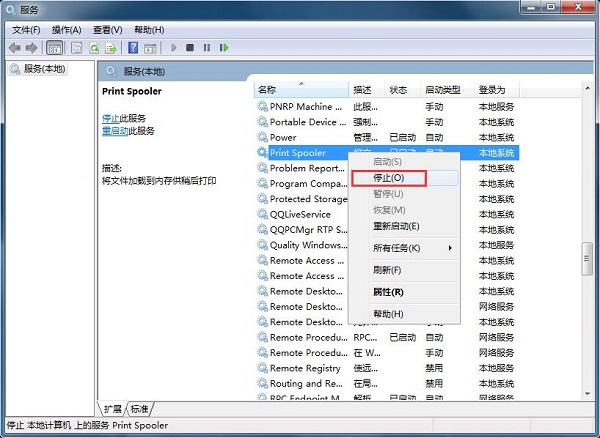Image resolution: width=600 pixels, height=438 pixels.
Task: Click the Refresh toolbar icon
Action: tap(94, 48)
